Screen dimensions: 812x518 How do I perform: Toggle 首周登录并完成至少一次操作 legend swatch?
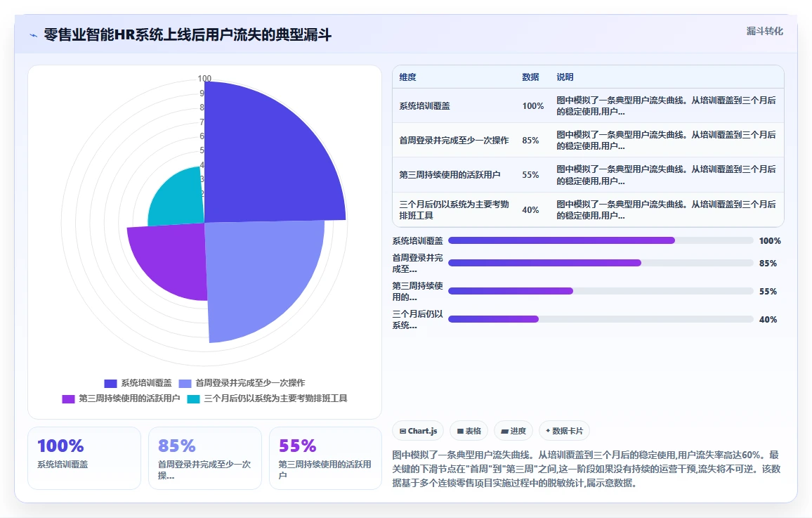[185, 383]
